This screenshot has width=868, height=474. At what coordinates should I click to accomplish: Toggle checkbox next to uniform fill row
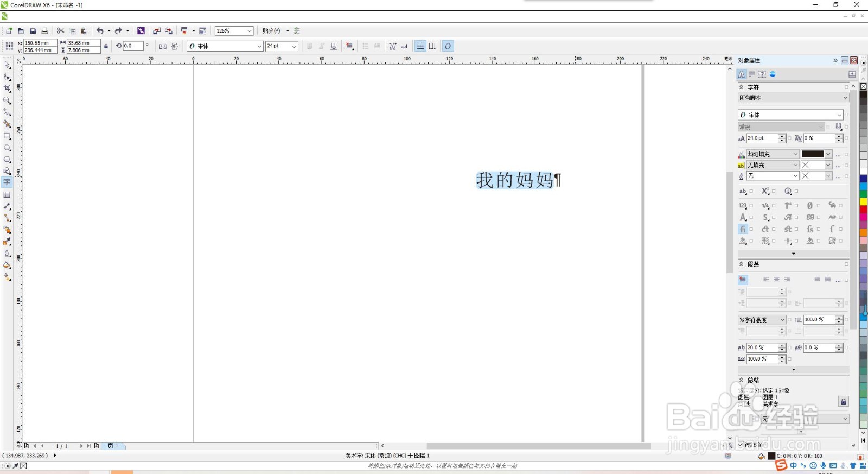click(846, 154)
